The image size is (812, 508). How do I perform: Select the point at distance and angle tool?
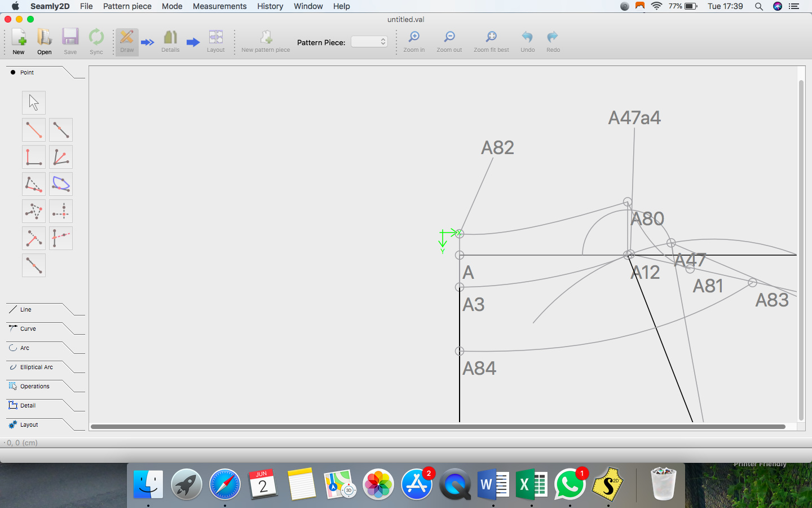(34, 130)
